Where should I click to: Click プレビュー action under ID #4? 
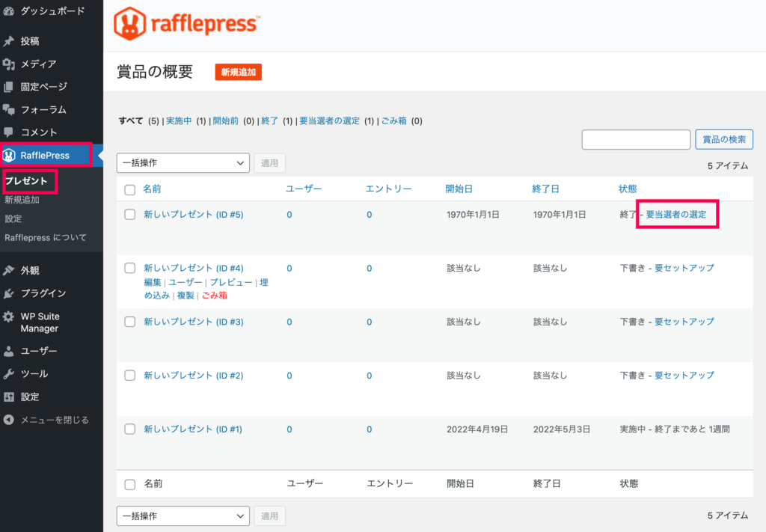click(231, 282)
